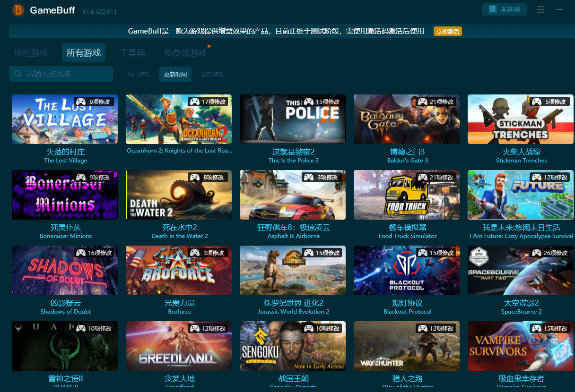Open Death in the Water 2 thumbnail

point(179,195)
